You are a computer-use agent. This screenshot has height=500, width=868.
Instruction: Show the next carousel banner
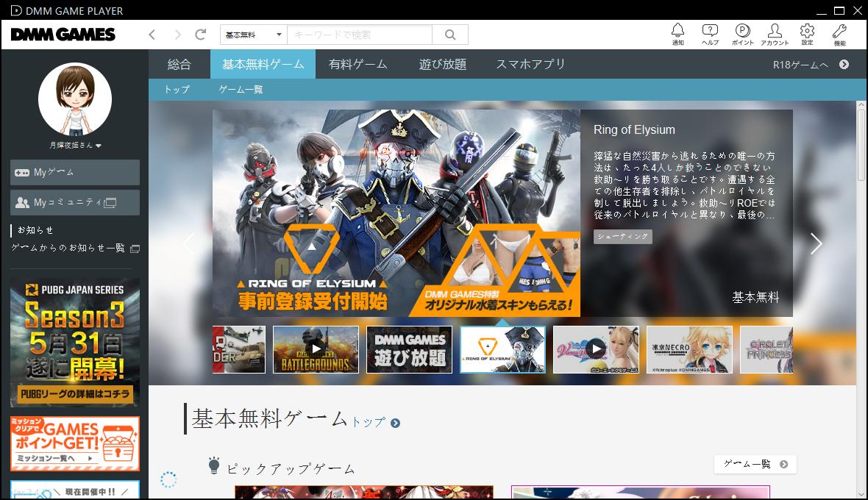point(816,243)
